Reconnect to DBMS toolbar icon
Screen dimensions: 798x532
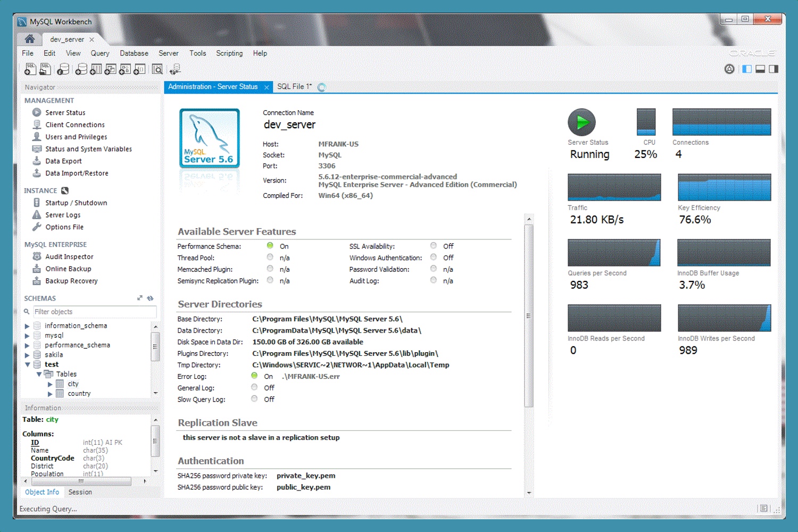(x=175, y=69)
